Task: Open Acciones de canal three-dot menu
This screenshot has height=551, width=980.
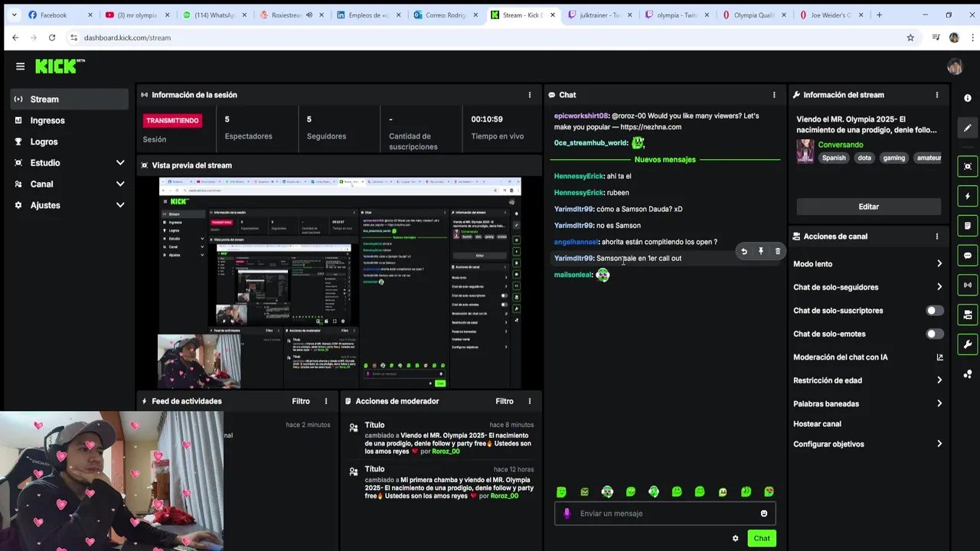Action: (936, 236)
